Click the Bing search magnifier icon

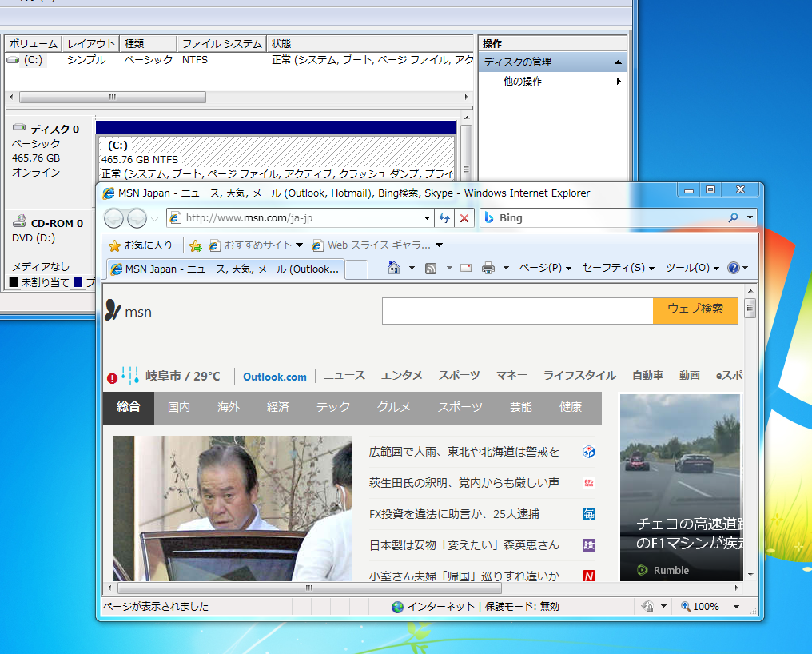(x=732, y=217)
